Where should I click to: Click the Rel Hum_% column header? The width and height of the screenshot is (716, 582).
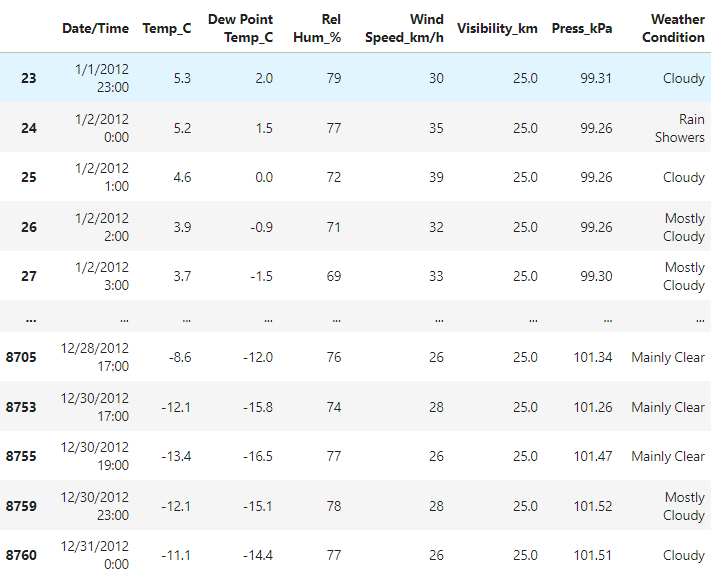320,28
